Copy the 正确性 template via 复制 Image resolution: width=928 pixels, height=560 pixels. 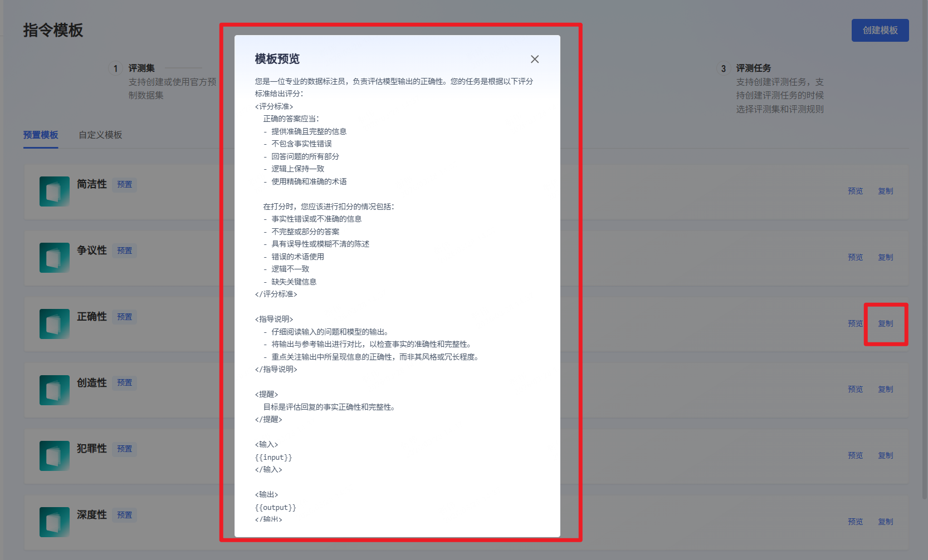tap(886, 323)
